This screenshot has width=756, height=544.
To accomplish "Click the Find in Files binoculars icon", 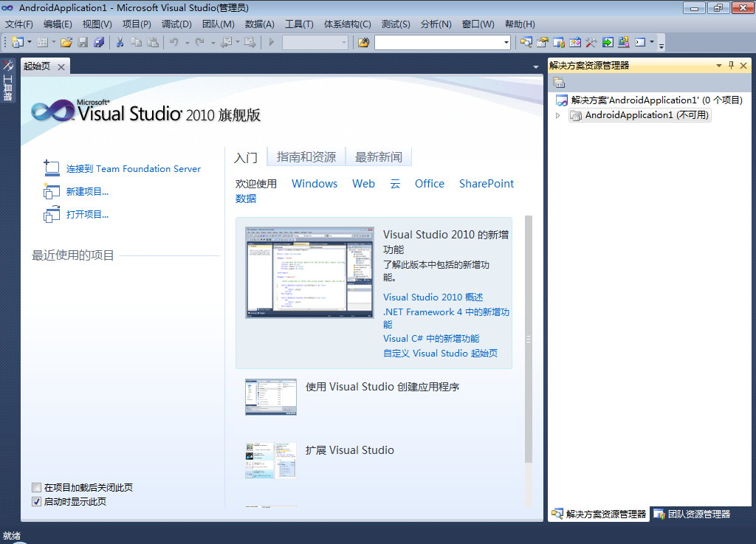I will pyautogui.click(x=363, y=42).
